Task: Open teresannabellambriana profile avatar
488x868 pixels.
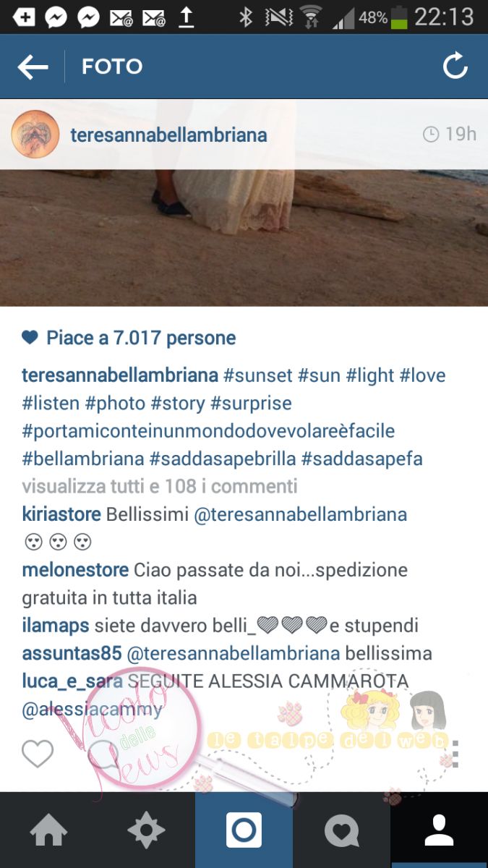Action: pyautogui.click(x=35, y=135)
